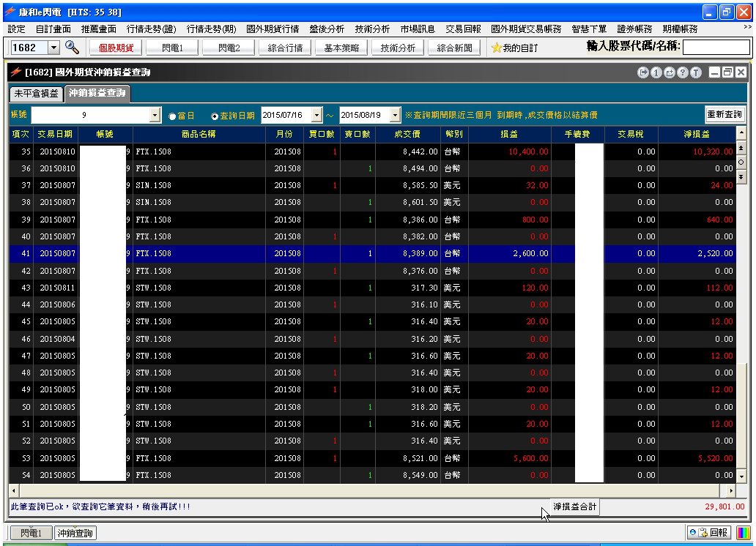The height and width of the screenshot is (546, 756).
Task: Open the 國外期貨行情 menu
Action: click(273, 29)
